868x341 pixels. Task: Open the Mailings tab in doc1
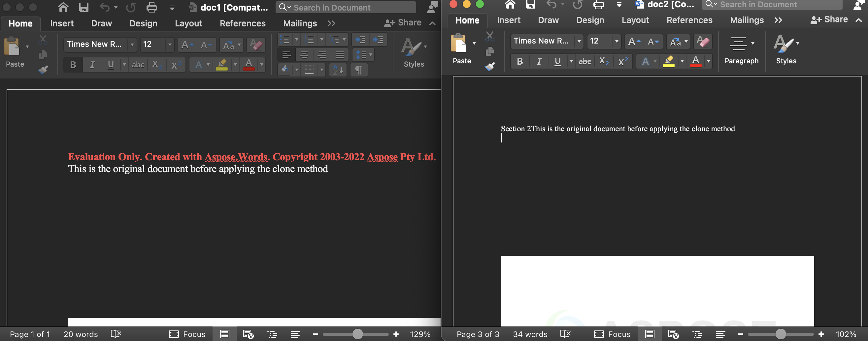tap(300, 23)
